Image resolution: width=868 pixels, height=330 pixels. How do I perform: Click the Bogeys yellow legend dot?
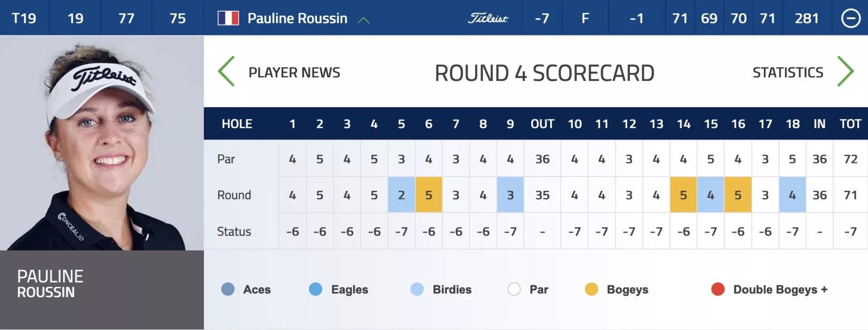pos(591,289)
